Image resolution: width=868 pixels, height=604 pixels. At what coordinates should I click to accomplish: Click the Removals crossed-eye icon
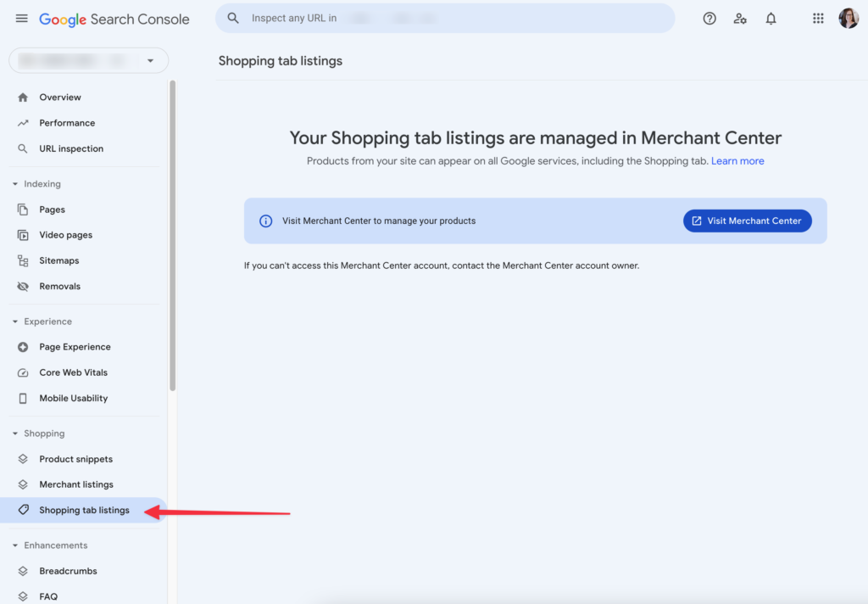click(x=23, y=287)
